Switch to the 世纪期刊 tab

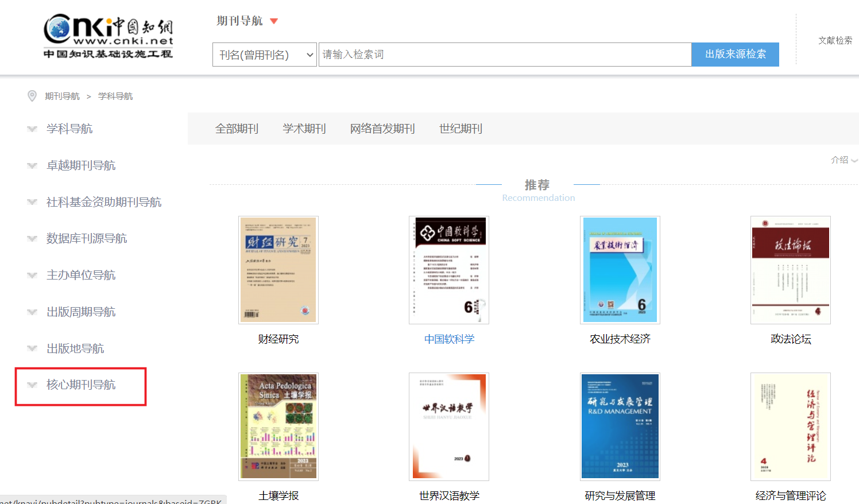click(x=461, y=129)
